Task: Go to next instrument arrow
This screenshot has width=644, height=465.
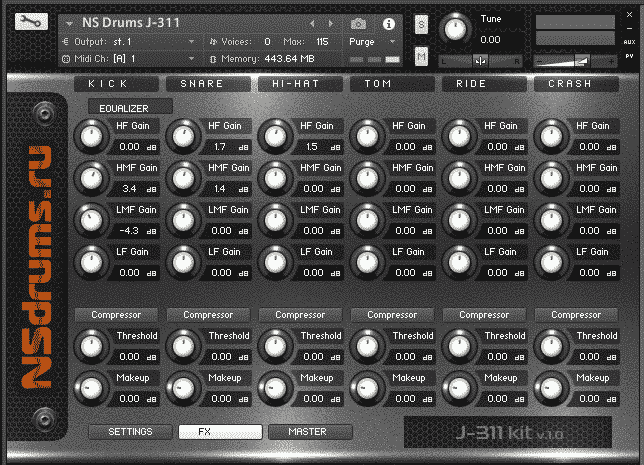Action: (x=331, y=24)
